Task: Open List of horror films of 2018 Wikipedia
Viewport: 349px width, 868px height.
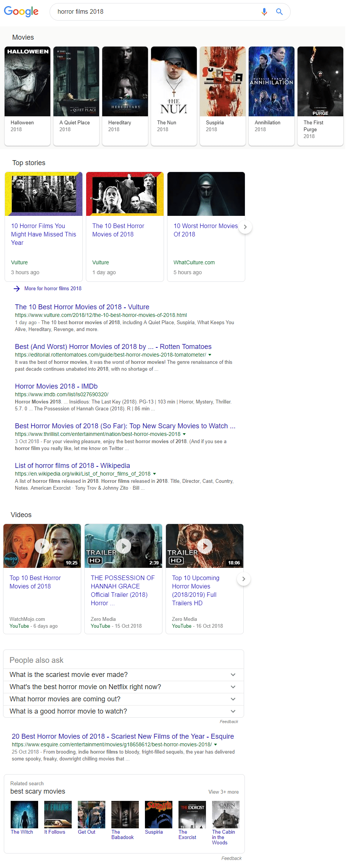Action: 72,466
